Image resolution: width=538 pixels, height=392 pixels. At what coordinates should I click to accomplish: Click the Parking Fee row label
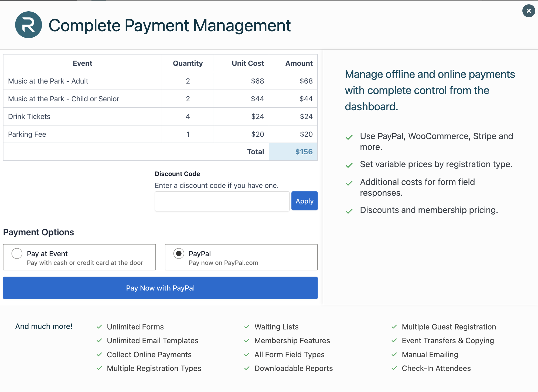pyautogui.click(x=27, y=134)
